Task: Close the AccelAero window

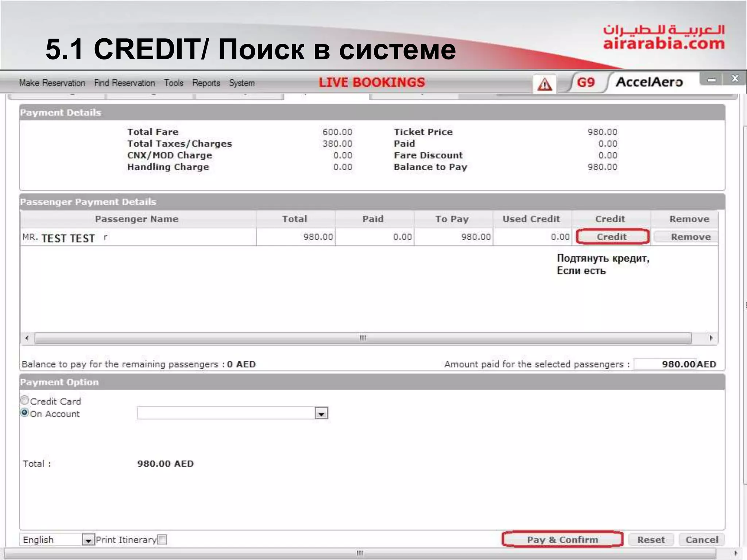Action: pos(735,78)
